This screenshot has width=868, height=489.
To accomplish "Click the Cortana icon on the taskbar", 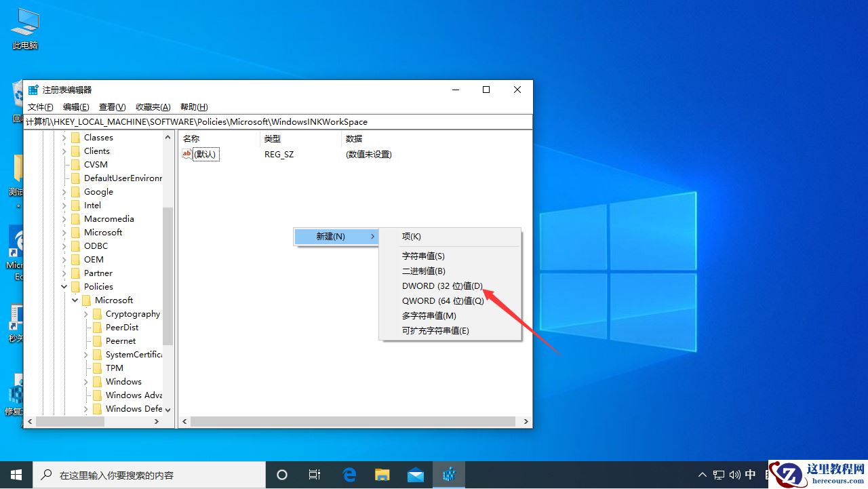I will [281, 475].
